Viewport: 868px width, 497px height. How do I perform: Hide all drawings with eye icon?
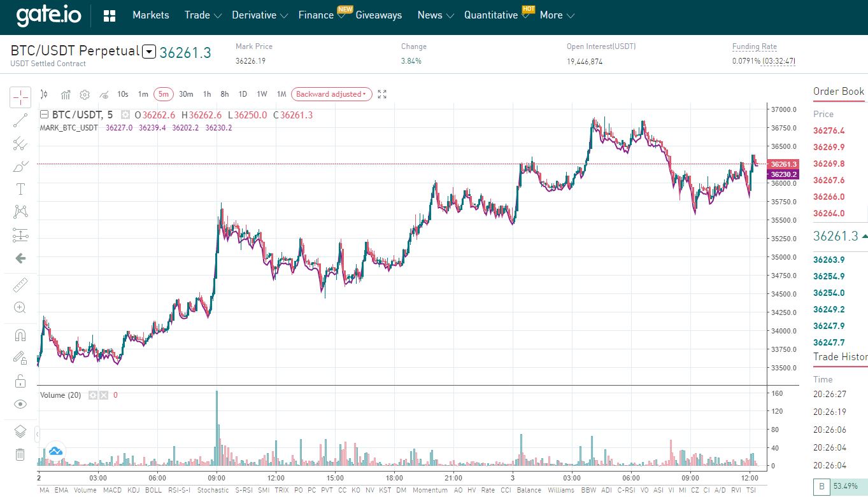(x=20, y=404)
